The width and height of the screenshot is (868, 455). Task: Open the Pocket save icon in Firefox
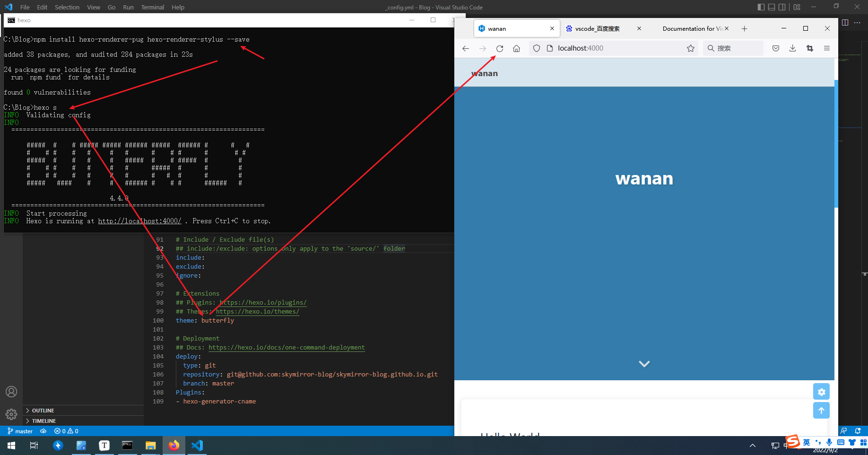[x=776, y=48]
